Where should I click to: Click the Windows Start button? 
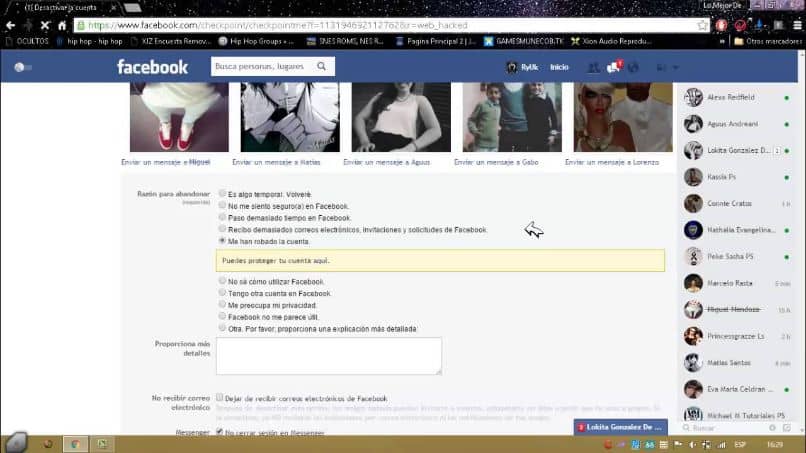[15, 442]
